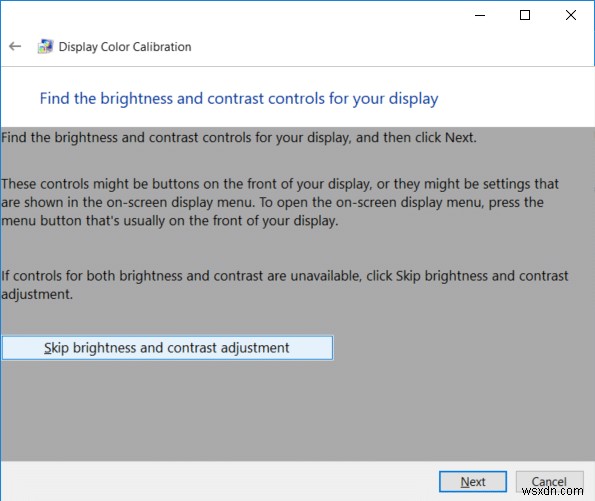Click the Display Color Calibration app icon

(x=45, y=46)
